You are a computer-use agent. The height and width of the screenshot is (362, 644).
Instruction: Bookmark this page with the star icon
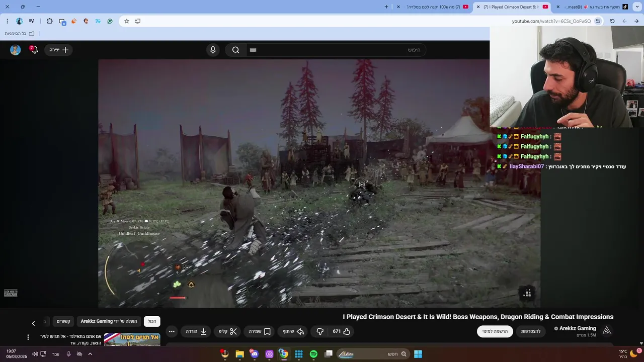click(x=127, y=21)
